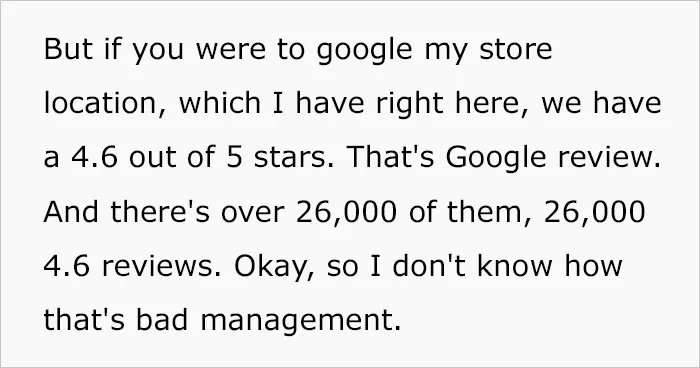Select the word "store" in the first line

pos(516,49)
